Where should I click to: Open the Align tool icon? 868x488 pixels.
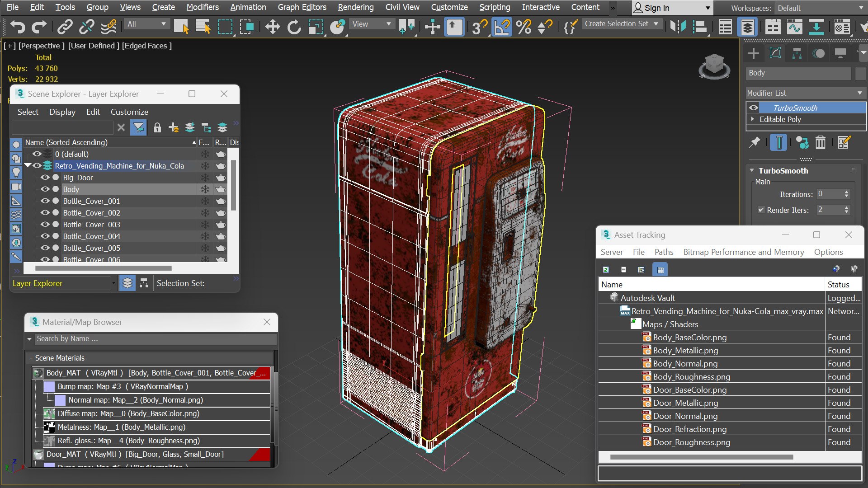pos(700,27)
